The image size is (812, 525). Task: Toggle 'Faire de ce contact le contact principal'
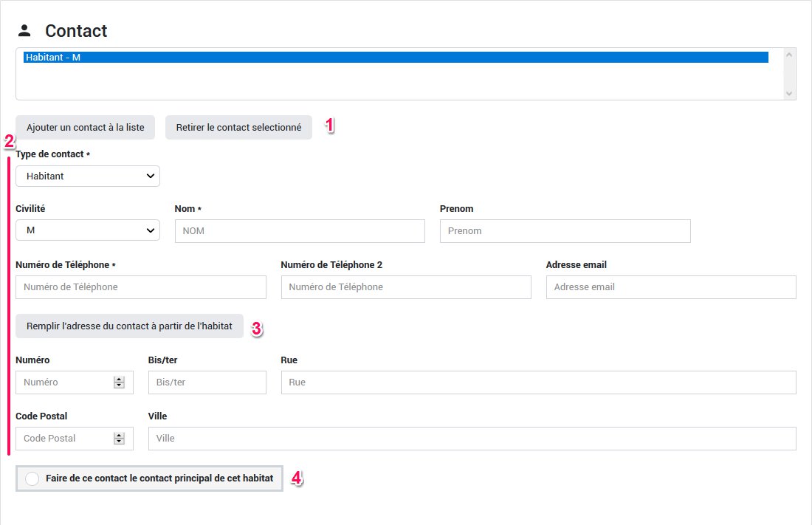click(x=32, y=478)
